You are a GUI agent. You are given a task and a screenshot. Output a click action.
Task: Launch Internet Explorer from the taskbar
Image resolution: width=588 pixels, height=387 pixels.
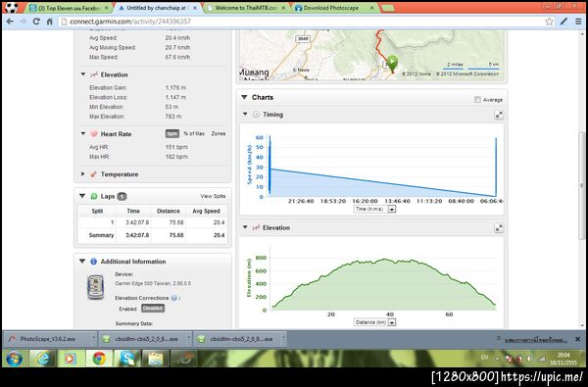click(42, 359)
